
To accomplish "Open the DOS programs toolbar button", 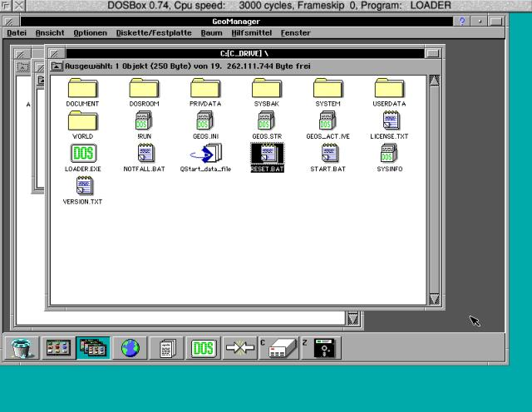I will point(204,348).
